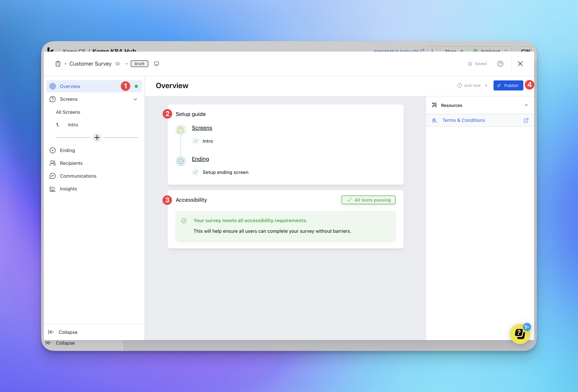
Task: Click the All tests passing badge
Action: click(x=368, y=200)
